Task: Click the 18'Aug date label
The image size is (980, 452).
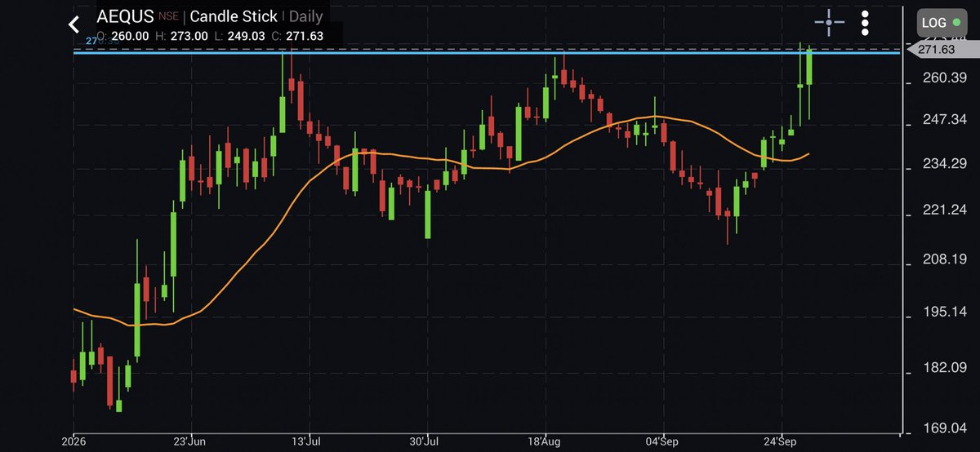Action: pyautogui.click(x=545, y=441)
